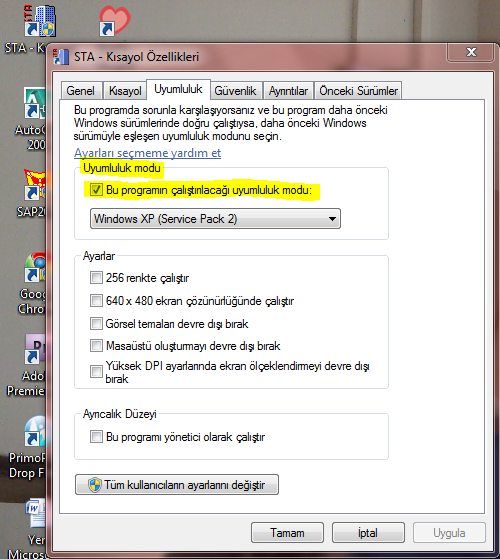Enable 'Görsel temaları devre dışı bırak'
The width and height of the screenshot is (500, 559).
[x=96, y=324]
